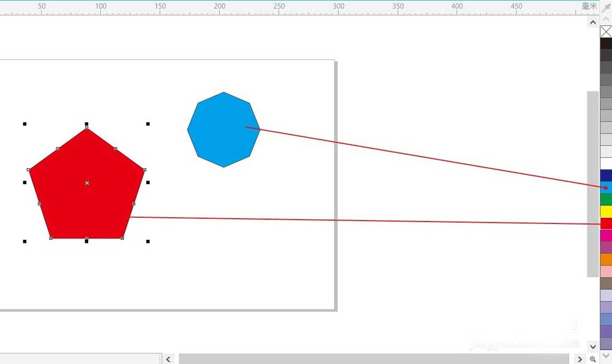Click the 100 mark on the horizontal ruler
This screenshot has height=364, width=612.
[x=101, y=6]
